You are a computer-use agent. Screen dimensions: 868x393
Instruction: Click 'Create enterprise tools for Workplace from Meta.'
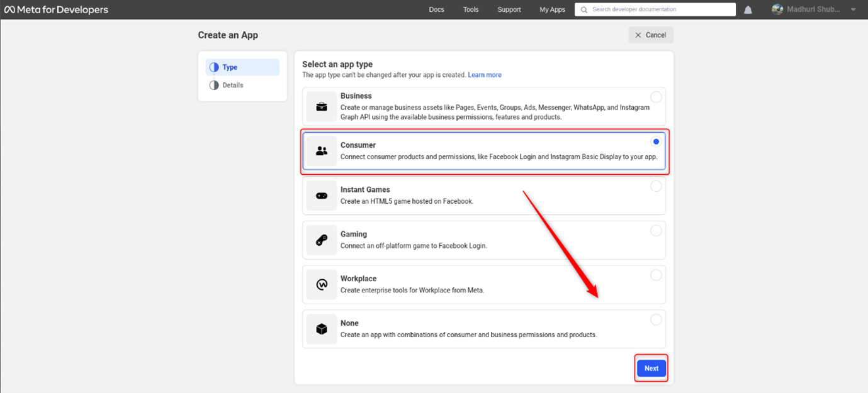(412, 291)
